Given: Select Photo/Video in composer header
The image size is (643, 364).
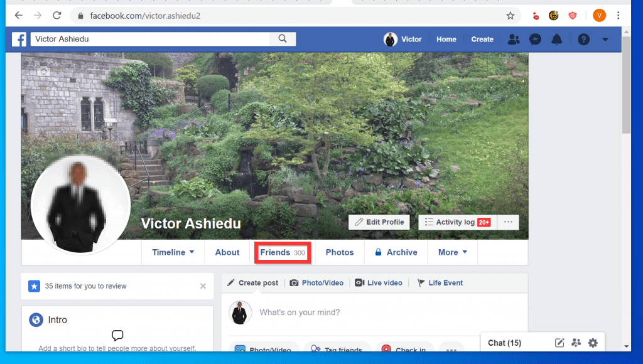Looking at the screenshot, I should (x=317, y=283).
